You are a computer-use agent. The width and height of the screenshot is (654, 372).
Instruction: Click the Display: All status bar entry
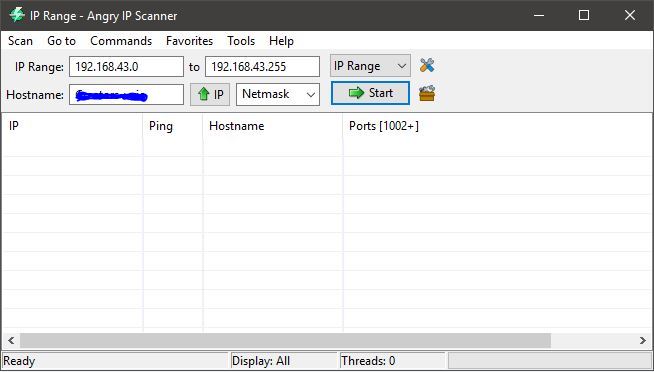(284, 361)
